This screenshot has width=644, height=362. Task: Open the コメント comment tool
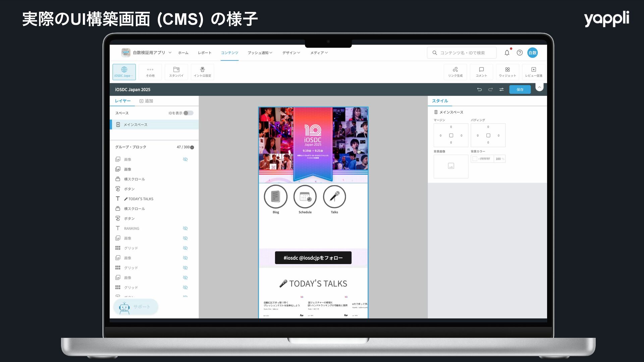(x=481, y=72)
